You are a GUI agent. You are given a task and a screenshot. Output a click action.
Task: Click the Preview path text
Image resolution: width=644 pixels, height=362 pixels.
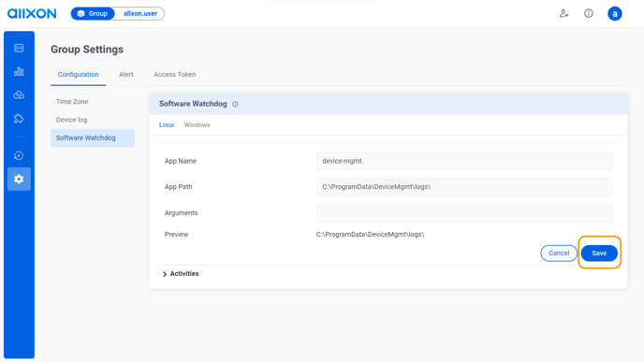coord(370,235)
